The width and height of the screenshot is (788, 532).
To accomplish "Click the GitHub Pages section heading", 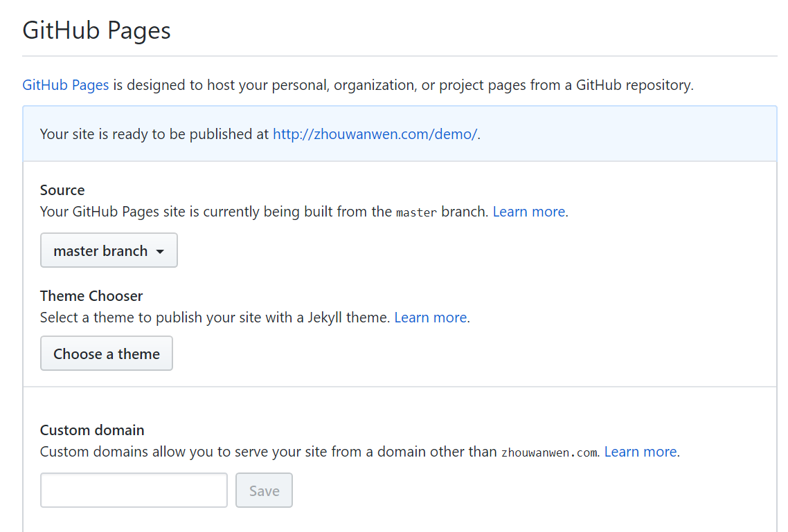I will 97,31.
